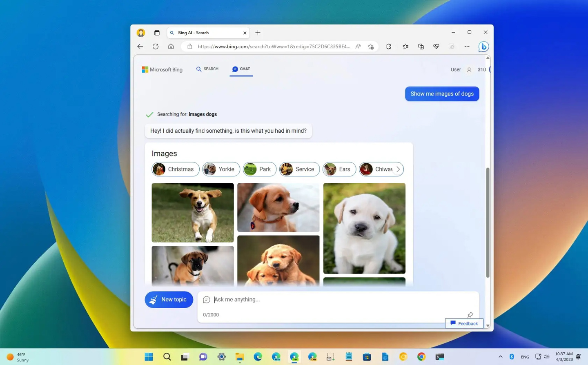Image resolution: width=588 pixels, height=365 pixels.
Task: Start a New topic
Action: pos(169,300)
